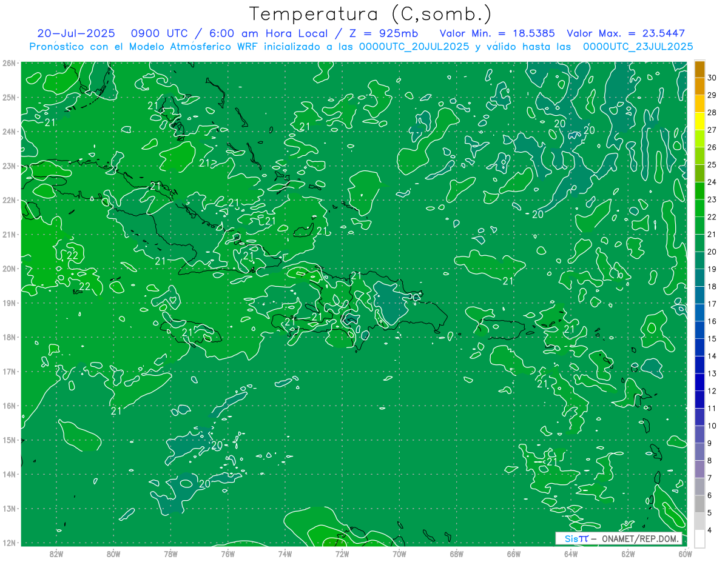Click the 16N latitude label
This screenshot has width=728, height=562.
[x=8, y=406]
